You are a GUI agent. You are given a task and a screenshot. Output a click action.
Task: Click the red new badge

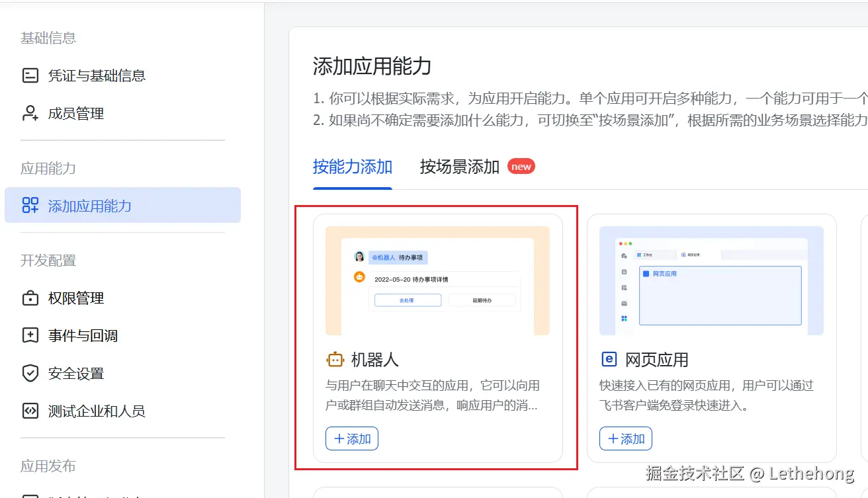521,167
